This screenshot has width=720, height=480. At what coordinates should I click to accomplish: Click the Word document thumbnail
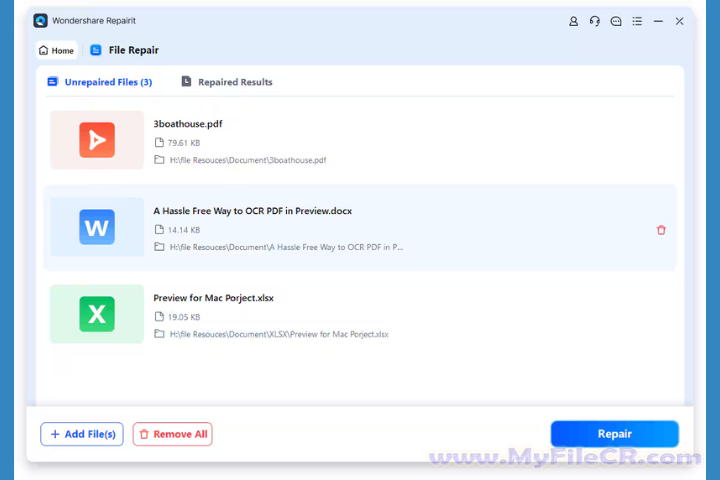click(x=97, y=227)
